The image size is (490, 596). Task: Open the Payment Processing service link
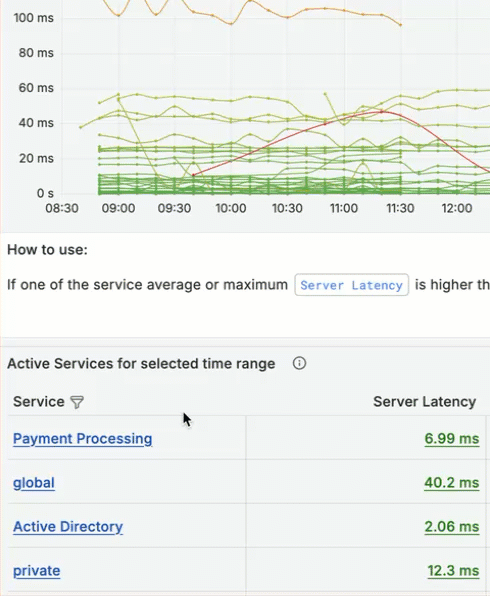tap(82, 439)
